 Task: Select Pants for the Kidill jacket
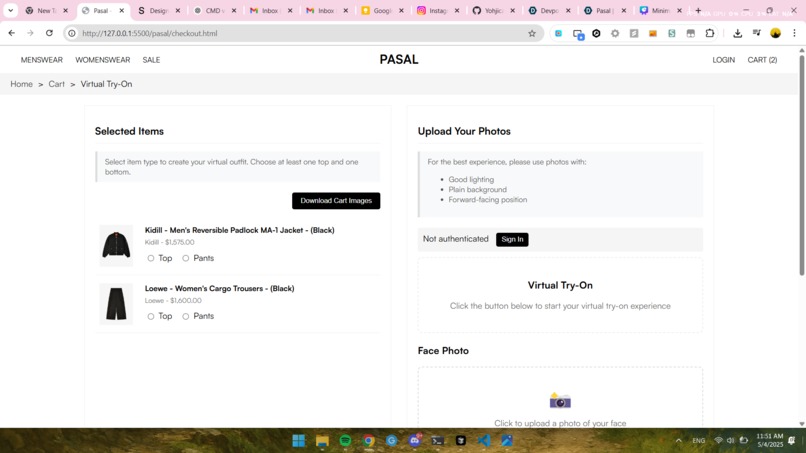coord(186,258)
